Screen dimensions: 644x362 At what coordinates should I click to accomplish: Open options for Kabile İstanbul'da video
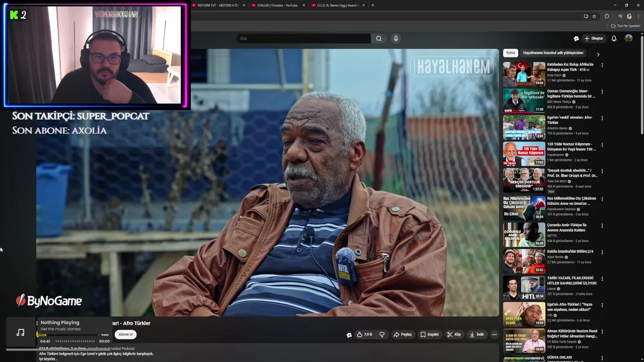602,252
